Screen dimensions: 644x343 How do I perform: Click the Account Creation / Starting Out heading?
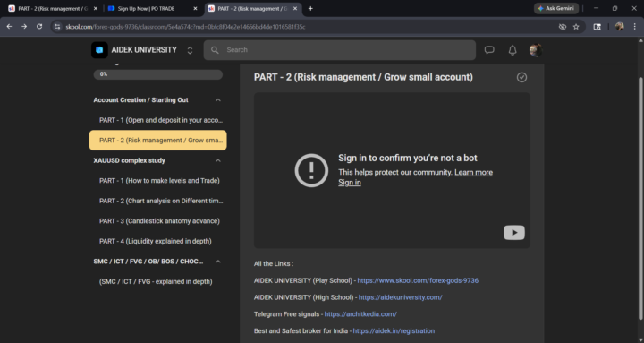(140, 100)
